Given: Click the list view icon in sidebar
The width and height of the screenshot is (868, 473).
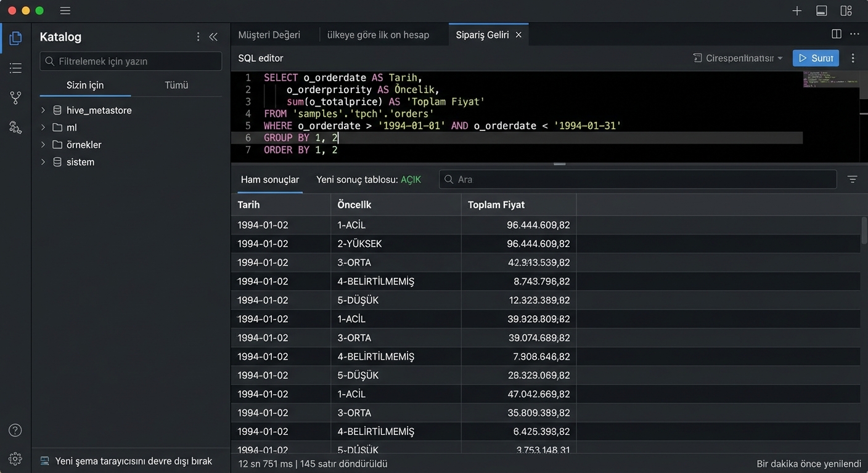Looking at the screenshot, I should pyautogui.click(x=15, y=68).
